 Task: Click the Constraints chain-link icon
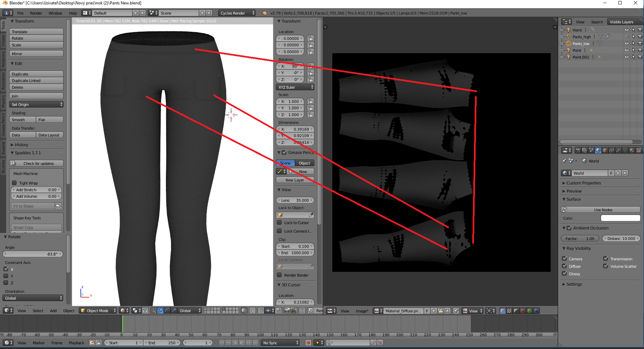(x=612, y=151)
